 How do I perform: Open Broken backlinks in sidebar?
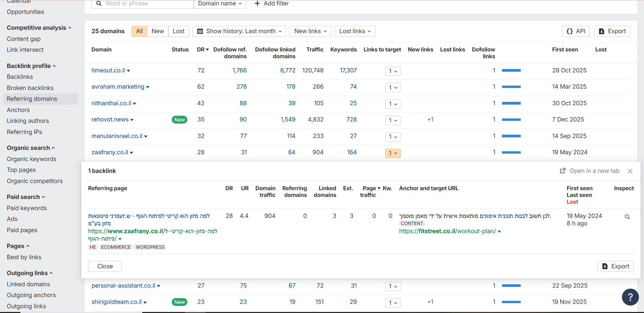(30, 88)
